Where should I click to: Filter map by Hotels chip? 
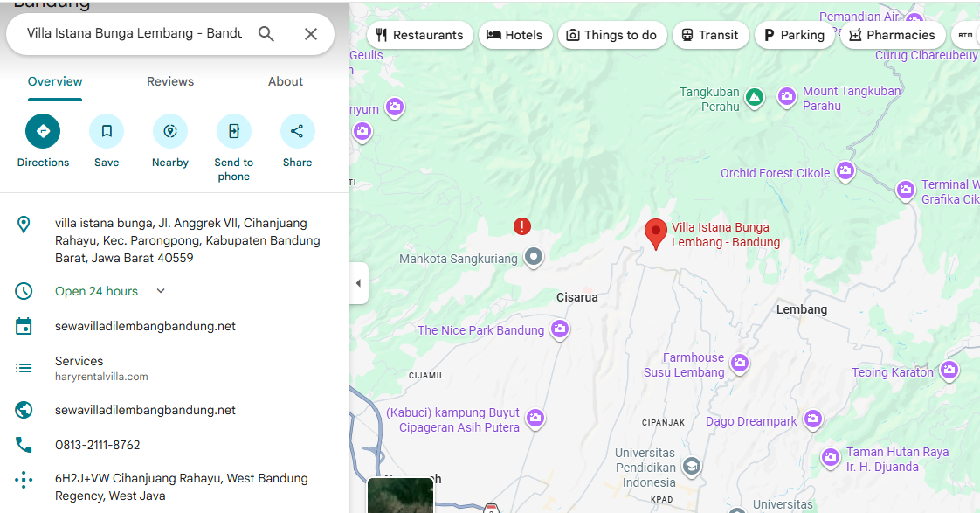pyautogui.click(x=515, y=35)
